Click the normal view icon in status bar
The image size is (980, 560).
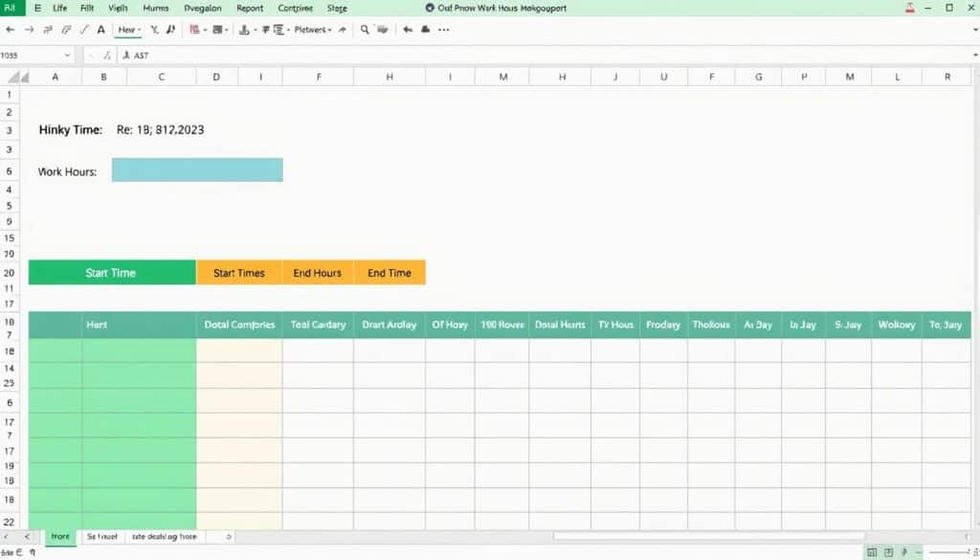pos(872,552)
